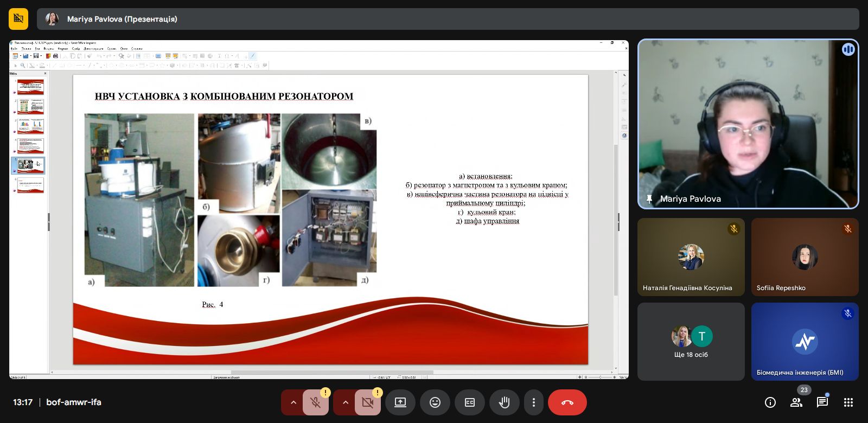Toggle the disabled camera button

[367, 402]
